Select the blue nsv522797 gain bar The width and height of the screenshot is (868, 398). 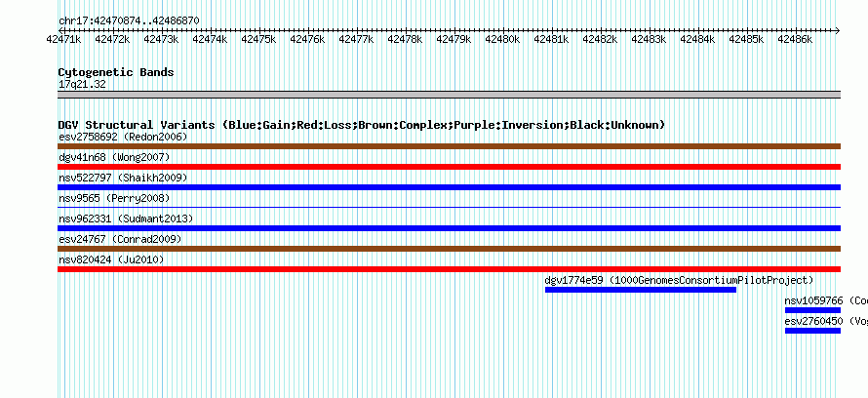click(x=449, y=187)
